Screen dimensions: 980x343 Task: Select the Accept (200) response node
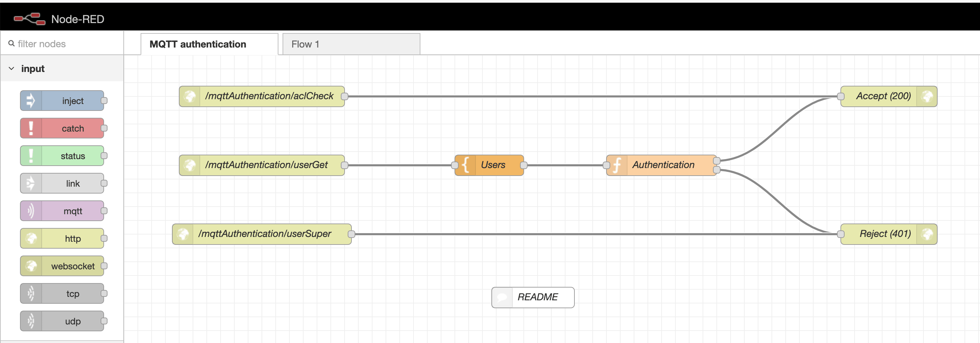[888, 96]
